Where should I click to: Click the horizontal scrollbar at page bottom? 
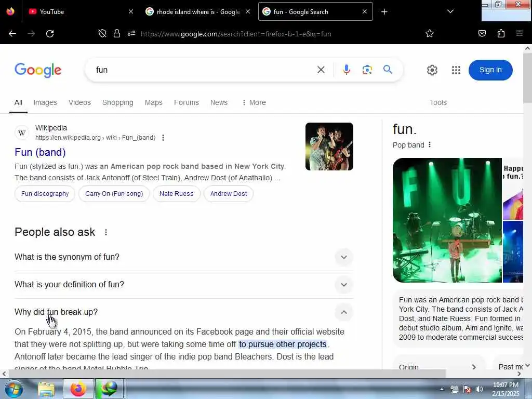click(x=227, y=374)
